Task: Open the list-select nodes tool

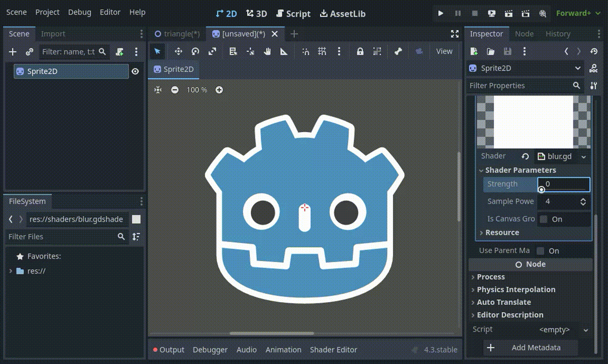Action: [233, 51]
